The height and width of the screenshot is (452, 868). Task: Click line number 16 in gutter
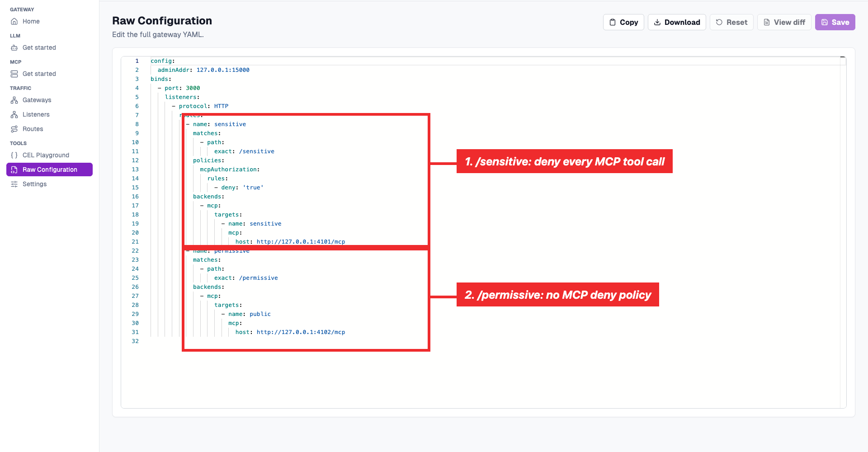click(135, 197)
